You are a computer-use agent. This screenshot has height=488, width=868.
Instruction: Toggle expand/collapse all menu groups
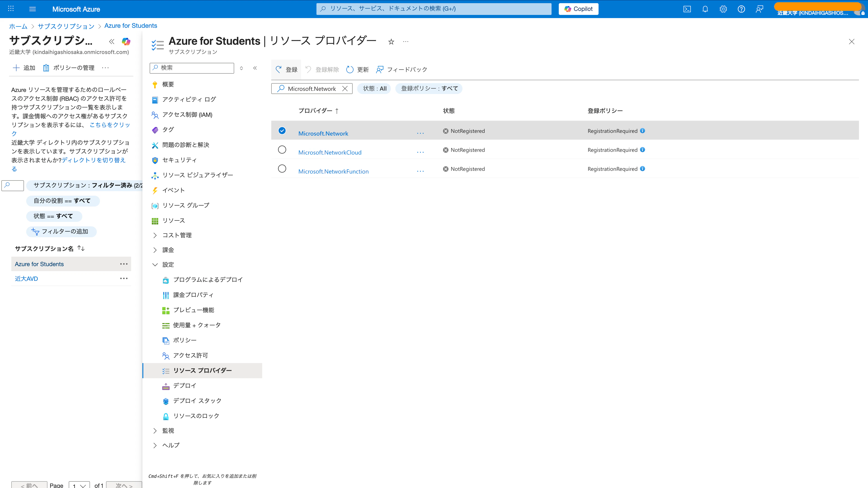tap(241, 68)
